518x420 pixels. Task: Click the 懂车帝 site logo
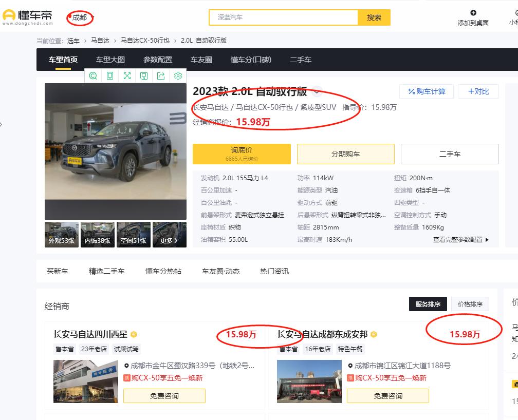click(29, 15)
